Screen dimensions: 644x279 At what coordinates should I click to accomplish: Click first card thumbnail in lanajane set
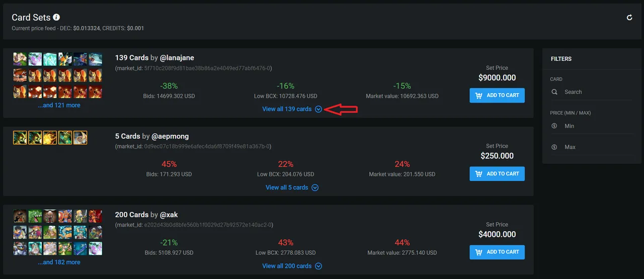pos(20,59)
